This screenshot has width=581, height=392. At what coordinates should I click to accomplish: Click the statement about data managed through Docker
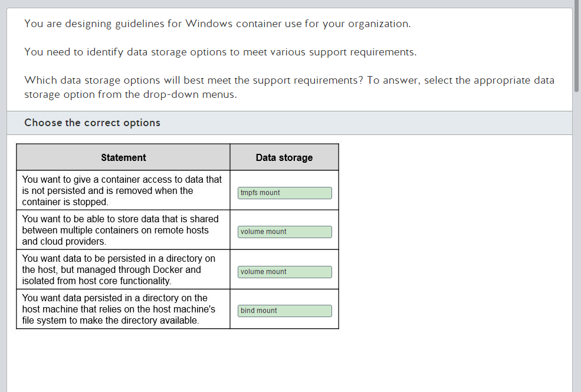tap(119, 269)
